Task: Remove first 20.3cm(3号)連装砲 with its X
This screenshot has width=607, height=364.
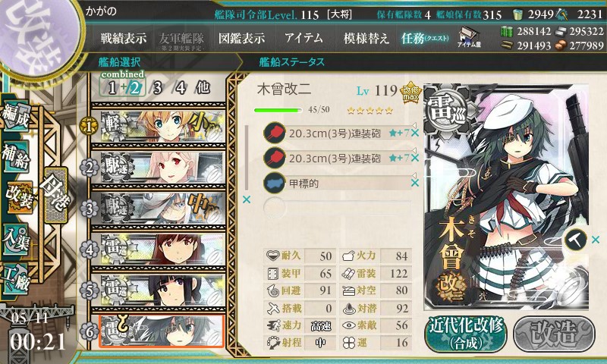Action: [x=415, y=133]
